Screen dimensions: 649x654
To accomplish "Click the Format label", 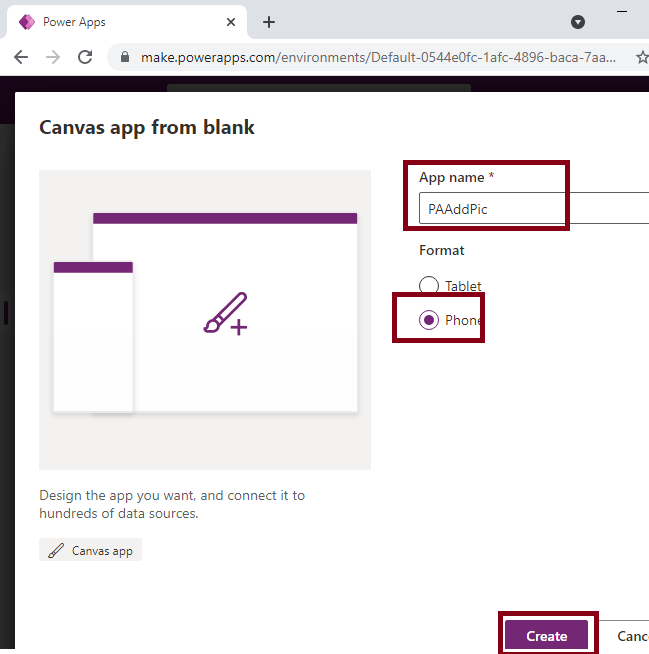I will tap(441, 250).
